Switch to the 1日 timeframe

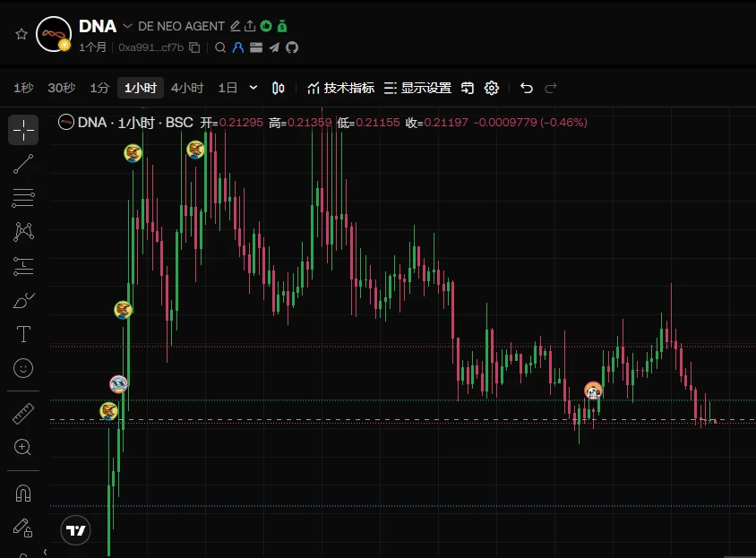[228, 88]
